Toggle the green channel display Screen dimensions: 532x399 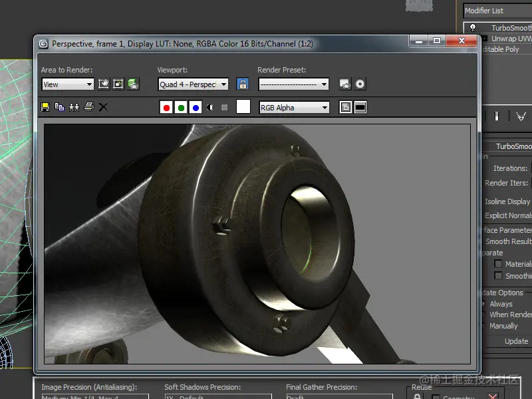pyautogui.click(x=181, y=108)
